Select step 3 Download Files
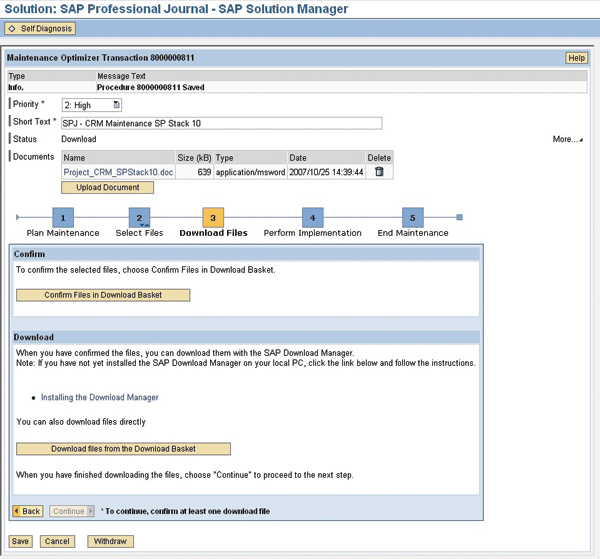 coord(213,218)
